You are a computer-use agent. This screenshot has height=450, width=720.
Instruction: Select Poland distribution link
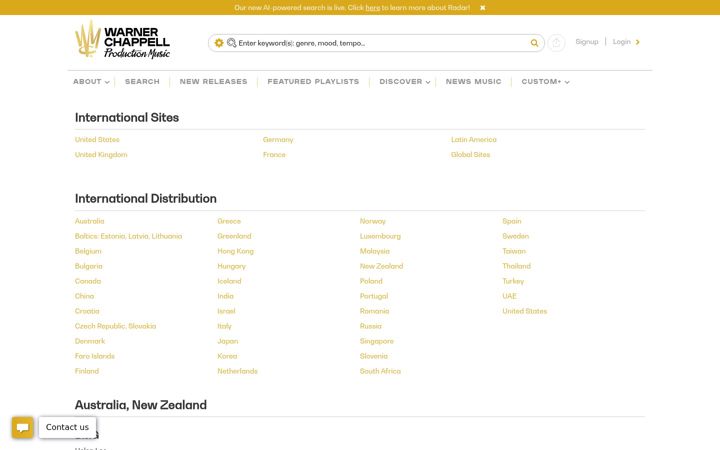pyautogui.click(x=371, y=281)
